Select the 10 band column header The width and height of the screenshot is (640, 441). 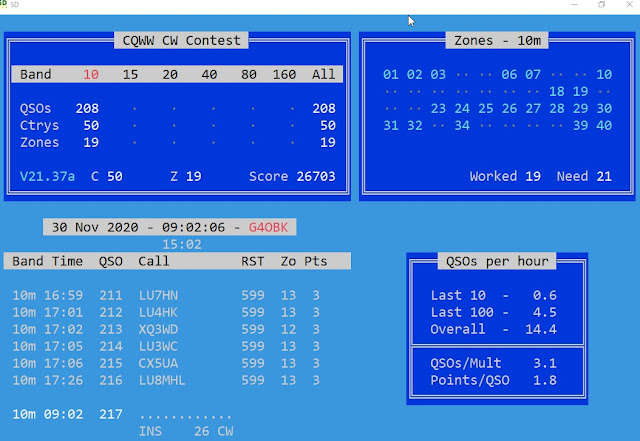coord(91,74)
